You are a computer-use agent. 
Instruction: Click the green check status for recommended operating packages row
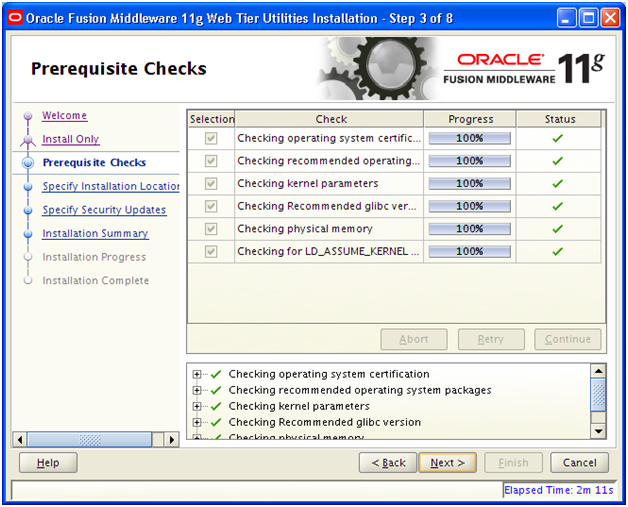558,161
